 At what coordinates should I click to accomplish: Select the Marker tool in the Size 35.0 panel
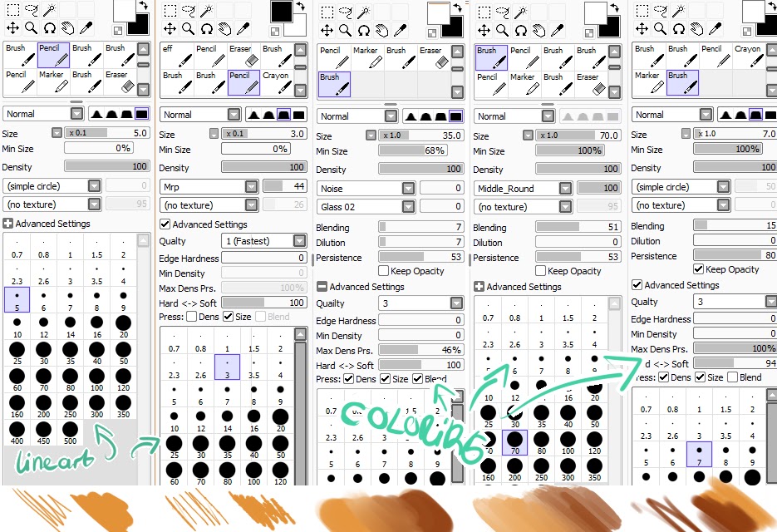(367, 57)
